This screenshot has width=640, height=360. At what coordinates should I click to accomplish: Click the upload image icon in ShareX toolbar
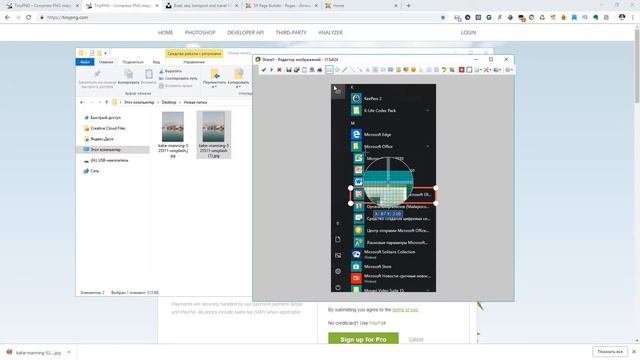click(x=312, y=70)
